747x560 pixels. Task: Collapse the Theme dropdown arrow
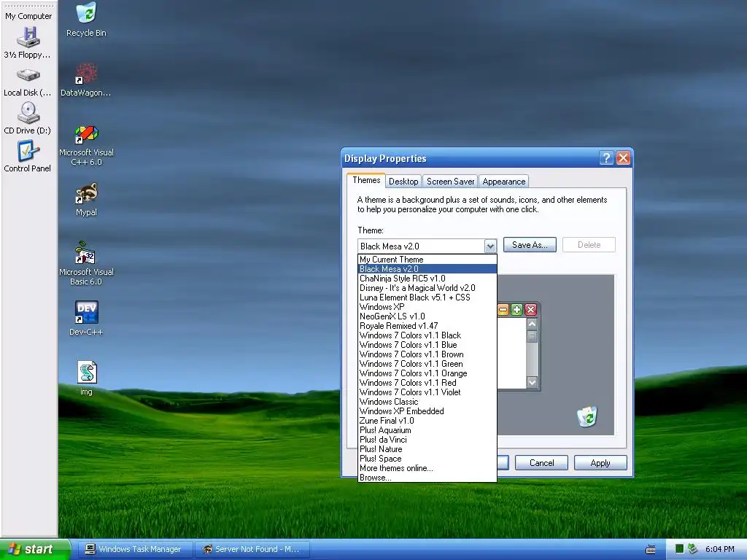490,246
